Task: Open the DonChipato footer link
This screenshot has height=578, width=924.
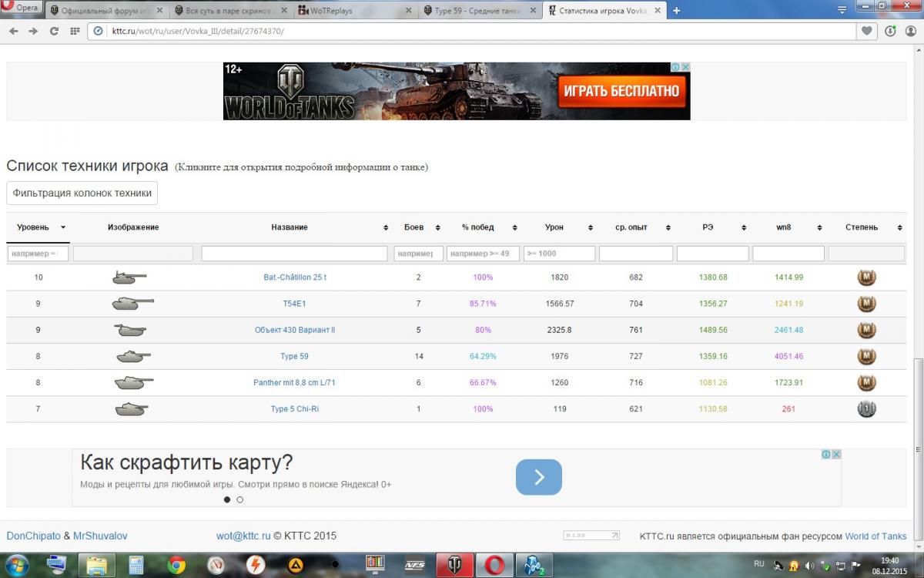Action: [33, 536]
